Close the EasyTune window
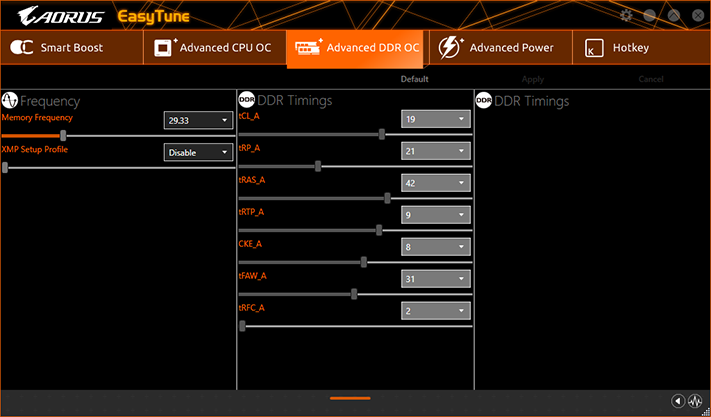The height and width of the screenshot is (417, 711). point(698,15)
